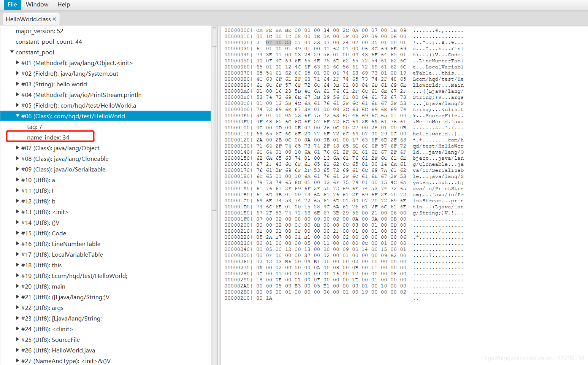588x365 pixels.
Task: Expand the #04 Methodref PrintStream.println entry
Action: [17, 94]
